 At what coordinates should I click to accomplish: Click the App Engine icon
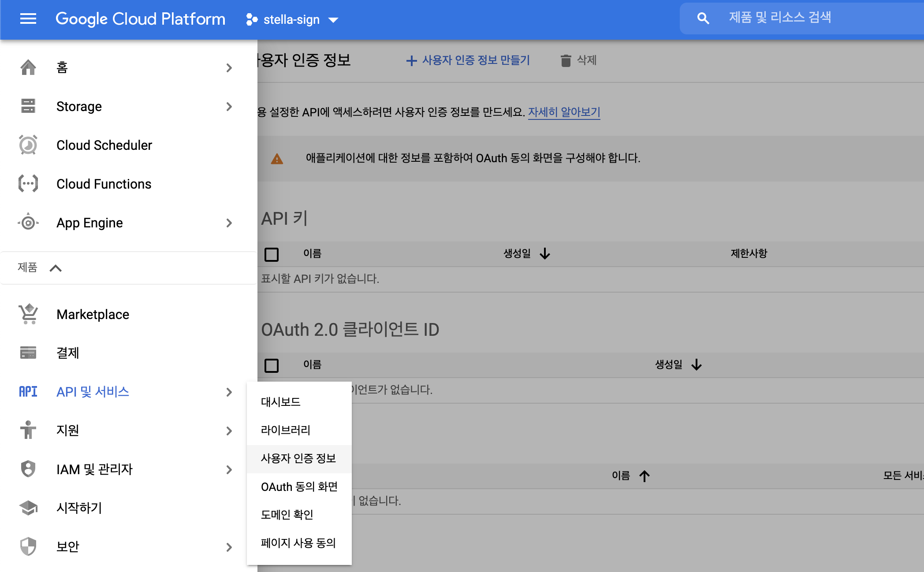(x=28, y=223)
